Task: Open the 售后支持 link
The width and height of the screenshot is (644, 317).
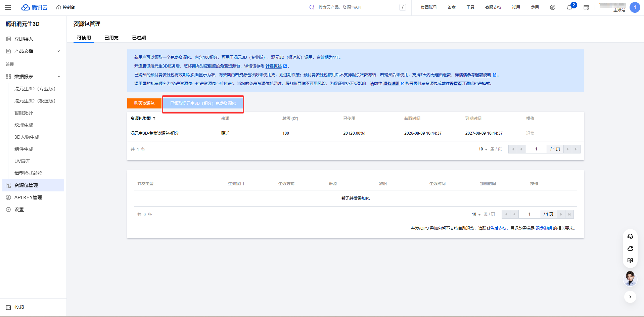Action: coord(498,228)
